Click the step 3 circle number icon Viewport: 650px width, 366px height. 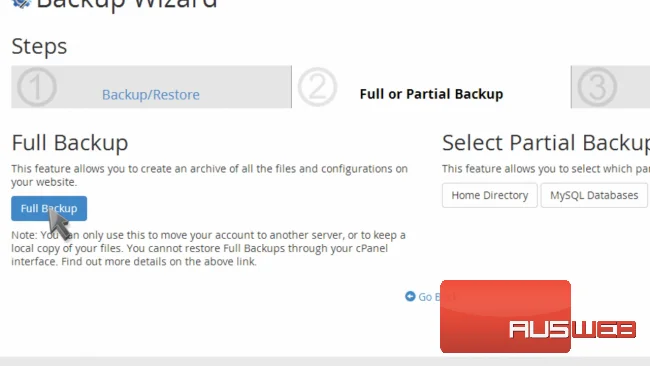pos(597,87)
